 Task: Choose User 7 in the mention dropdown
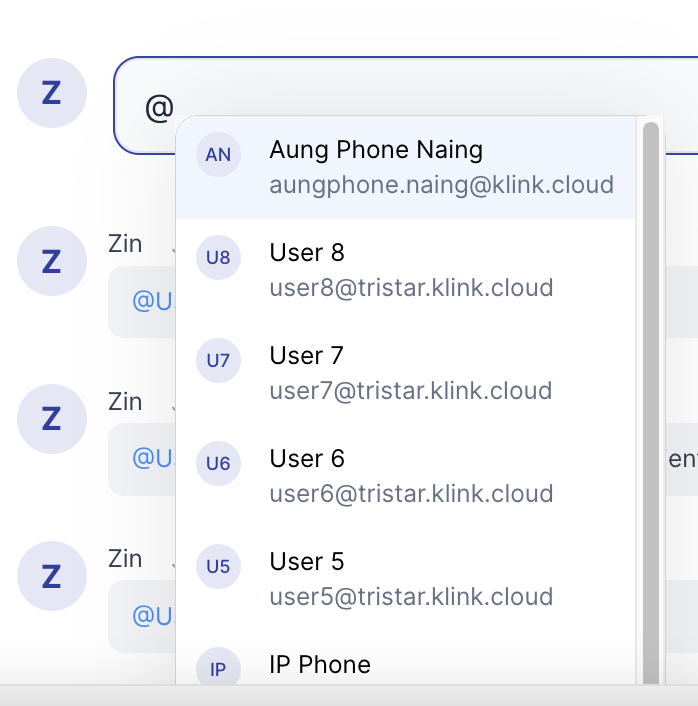tap(307, 356)
